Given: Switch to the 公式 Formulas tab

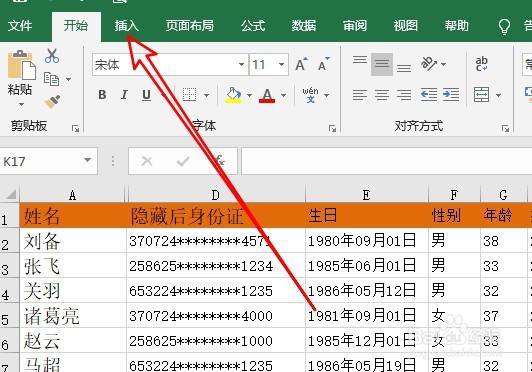Looking at the screenshot, I should [x=253, y=26].
